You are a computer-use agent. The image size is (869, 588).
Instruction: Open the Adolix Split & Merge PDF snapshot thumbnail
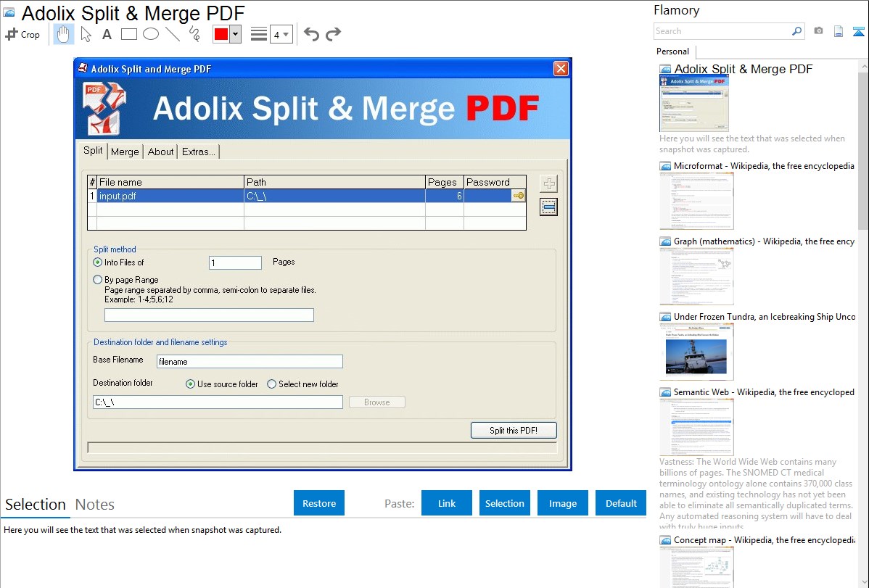pos(694,104)
